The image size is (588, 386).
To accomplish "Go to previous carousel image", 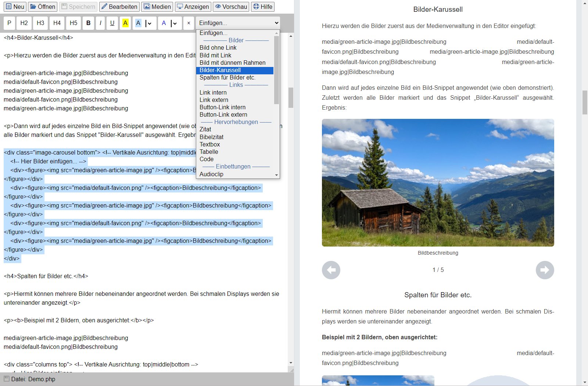I will click(331, 270).
